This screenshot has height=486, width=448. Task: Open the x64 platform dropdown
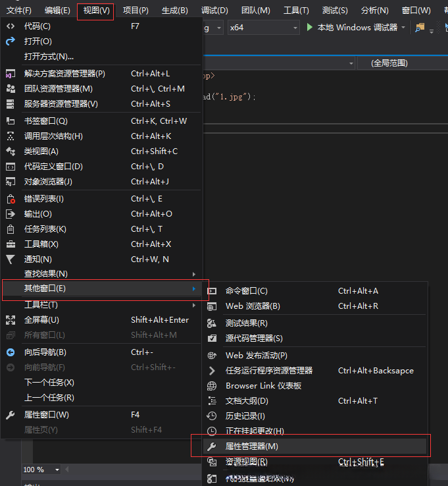(264, 28)
